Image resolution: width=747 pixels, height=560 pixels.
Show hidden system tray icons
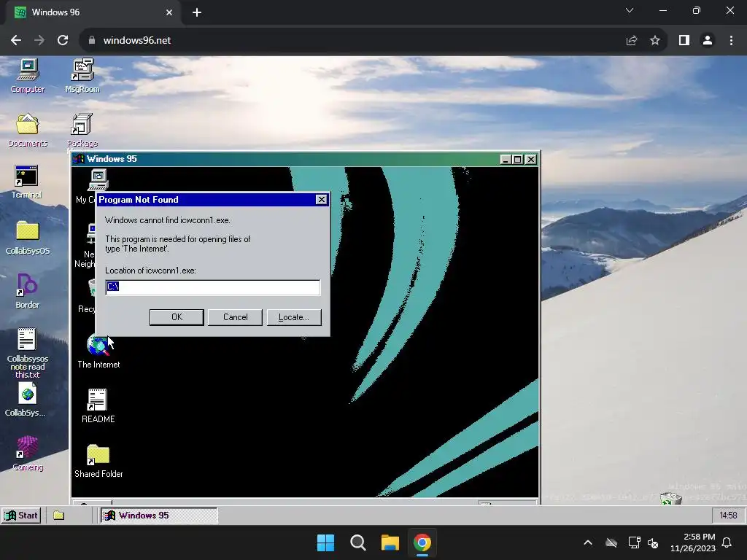coord(588,542)
